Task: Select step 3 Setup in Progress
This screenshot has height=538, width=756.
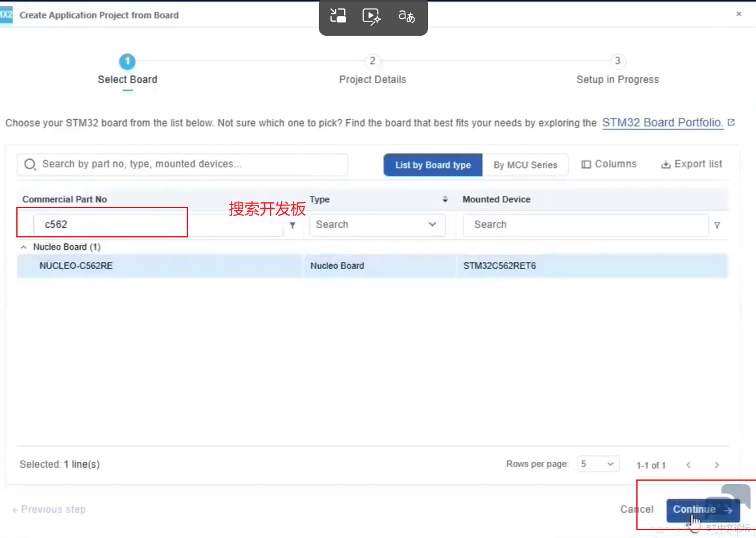Action: [617, 70]
